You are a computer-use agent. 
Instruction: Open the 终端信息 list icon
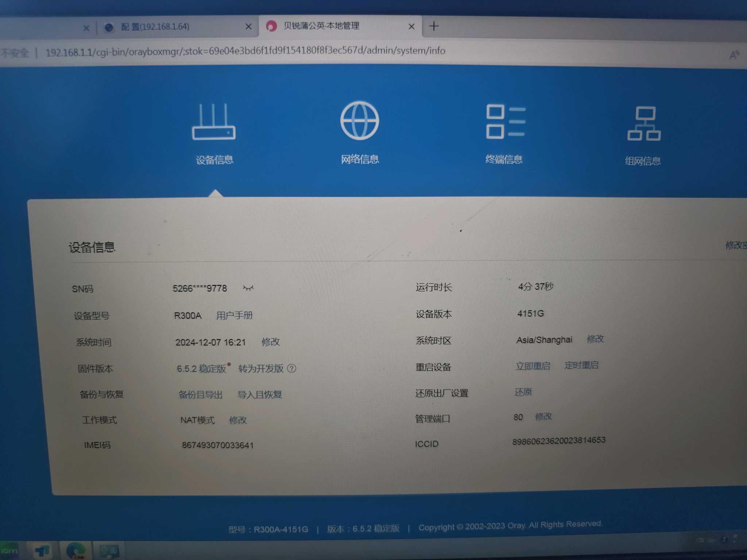(x=505, y=122)
